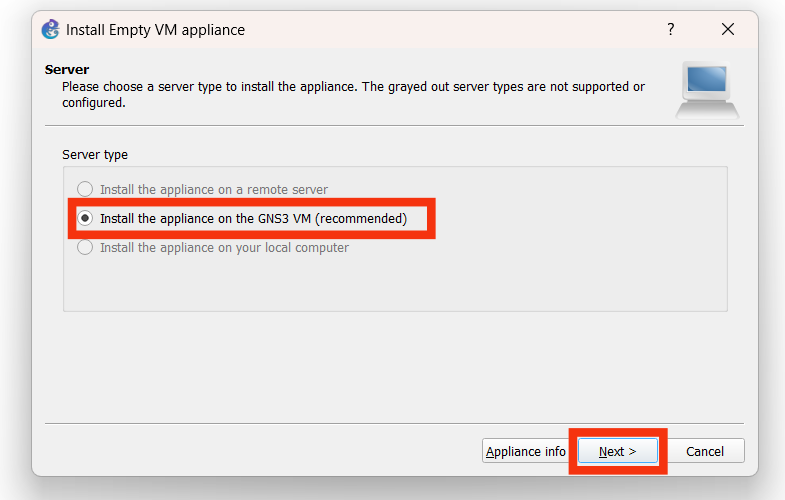Click the 'Server type' group label

click(x=95, y=155)
